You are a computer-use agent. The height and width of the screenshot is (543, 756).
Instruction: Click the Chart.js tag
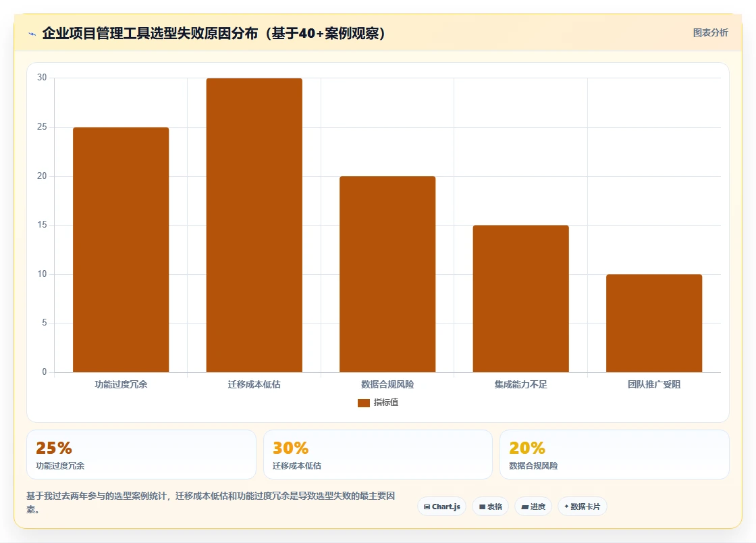point(441,507)
